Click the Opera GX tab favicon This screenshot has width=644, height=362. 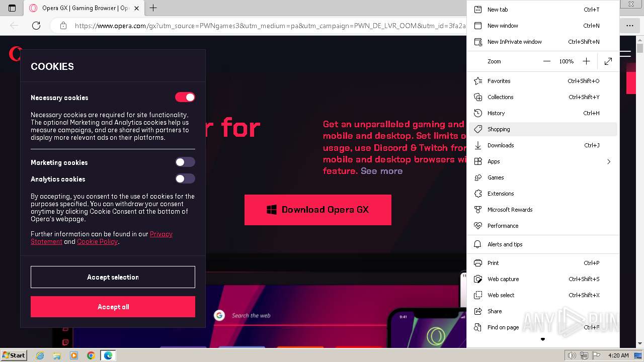click(x=33, y=8)
